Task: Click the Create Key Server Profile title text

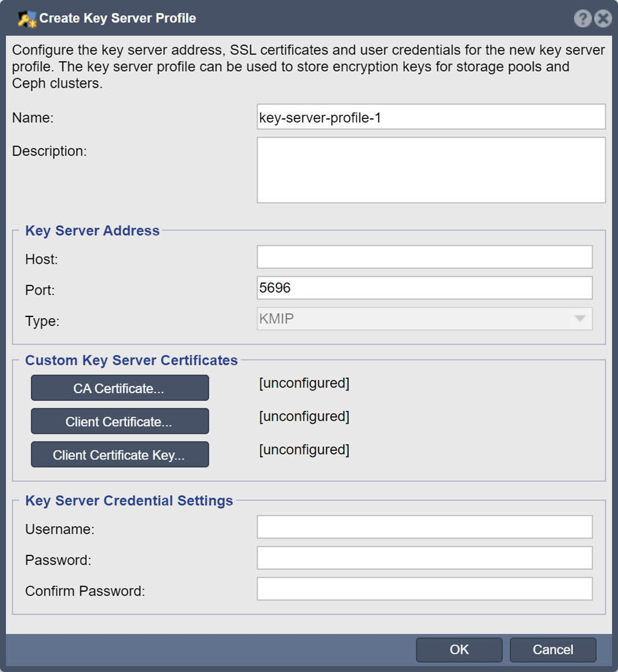Action: (x=118, y=19)
